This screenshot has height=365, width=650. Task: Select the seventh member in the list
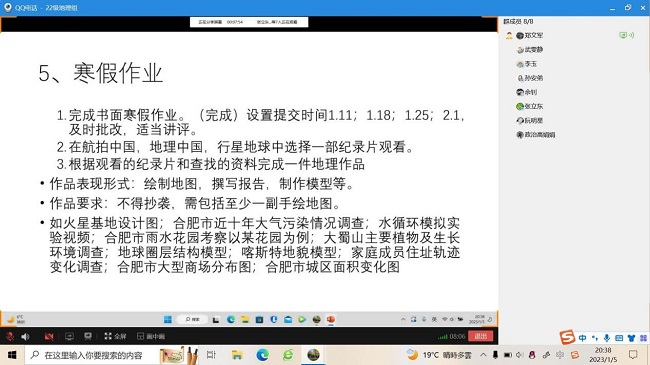[x=530, y=120]
